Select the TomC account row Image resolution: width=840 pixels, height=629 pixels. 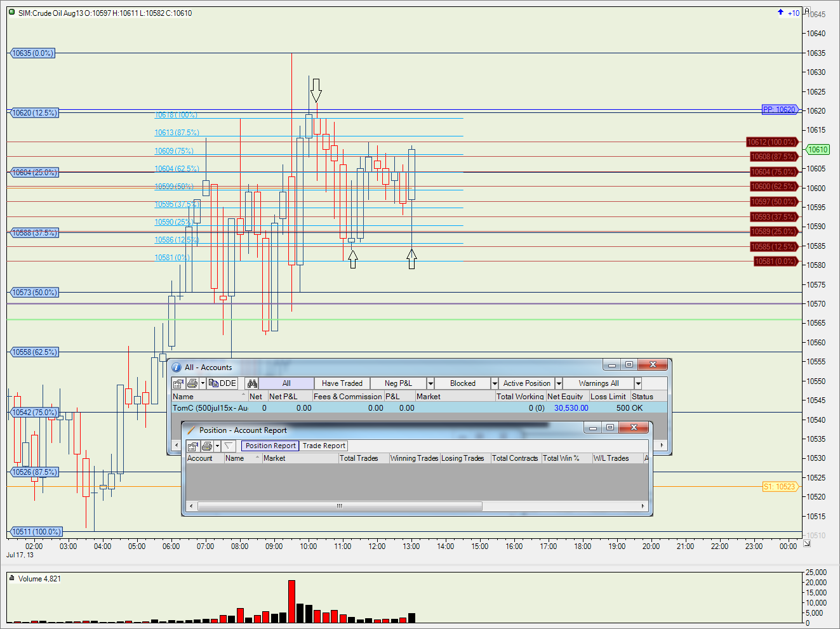(x=419, y=408)
